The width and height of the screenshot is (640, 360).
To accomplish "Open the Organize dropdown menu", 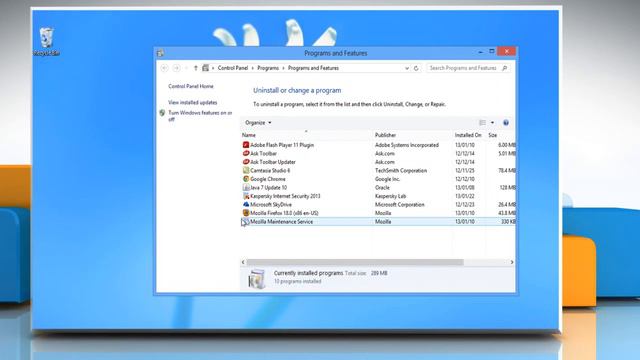I will [258, 123].
